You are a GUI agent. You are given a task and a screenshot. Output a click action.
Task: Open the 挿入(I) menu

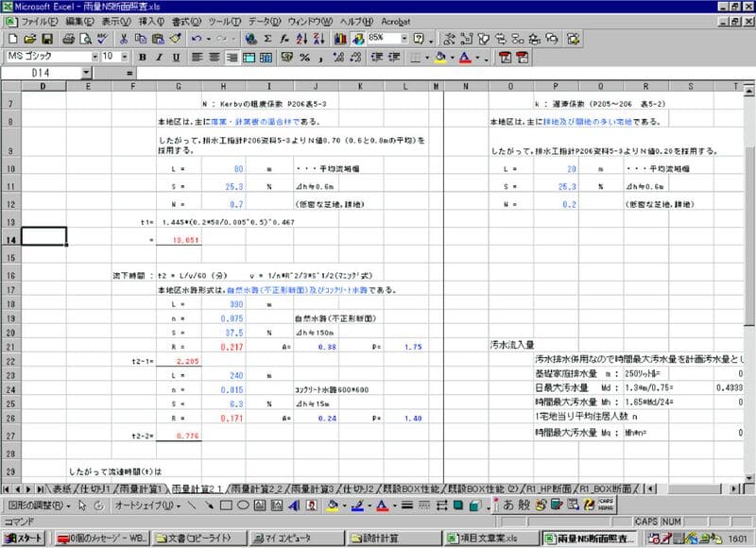tap(151, 22)
